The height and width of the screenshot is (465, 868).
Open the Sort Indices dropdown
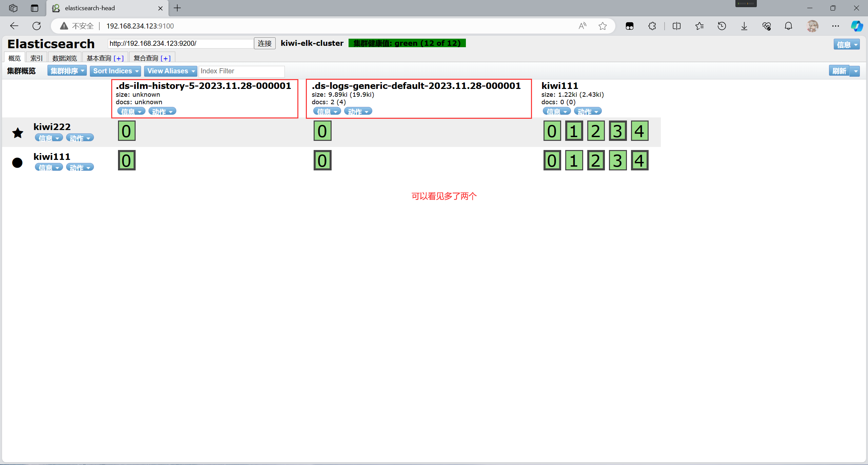pos(115,71)
